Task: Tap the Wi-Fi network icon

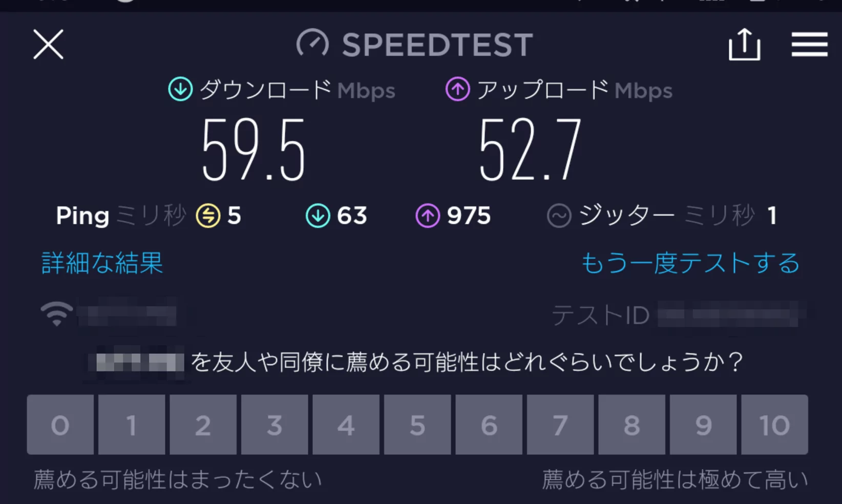Action: click(x=56, y=313)
